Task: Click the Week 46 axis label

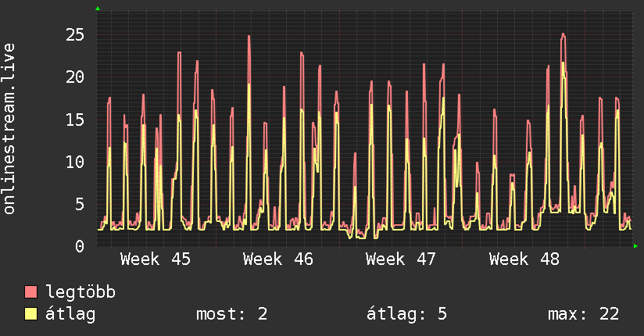Action: 278,259
